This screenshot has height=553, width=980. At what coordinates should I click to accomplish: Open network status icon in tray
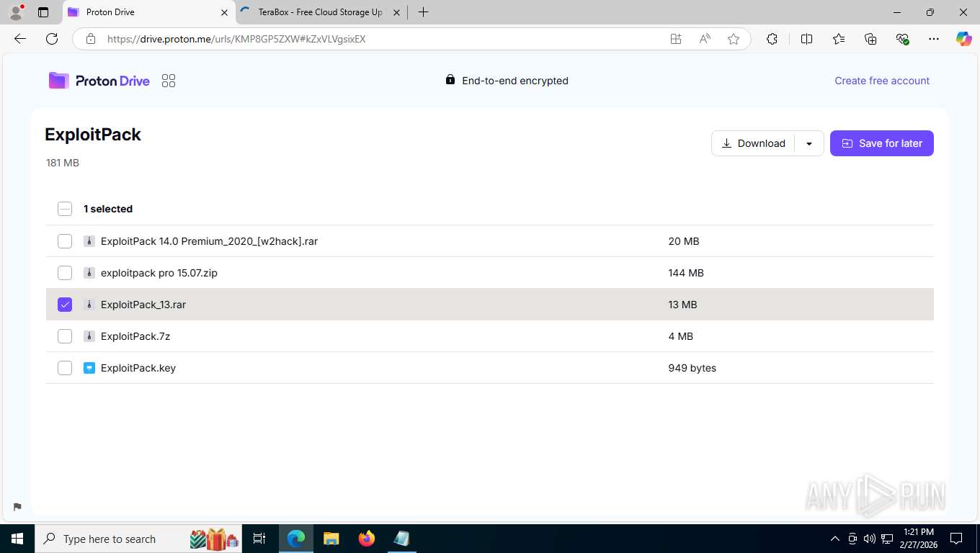pyautogui.click(x=887, y=539)
